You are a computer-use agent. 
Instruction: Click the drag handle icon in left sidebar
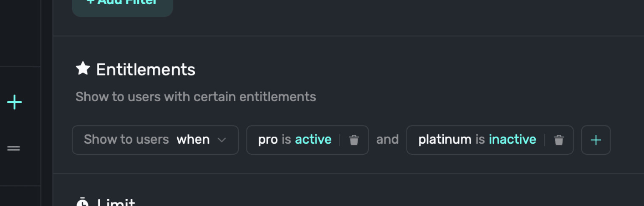coord(14,148)
